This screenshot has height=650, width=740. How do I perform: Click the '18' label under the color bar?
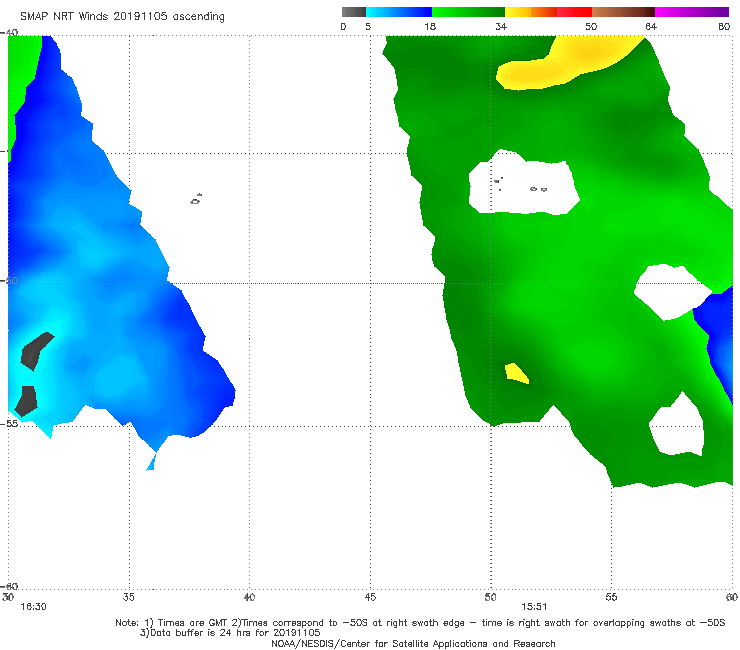(430, 26)
